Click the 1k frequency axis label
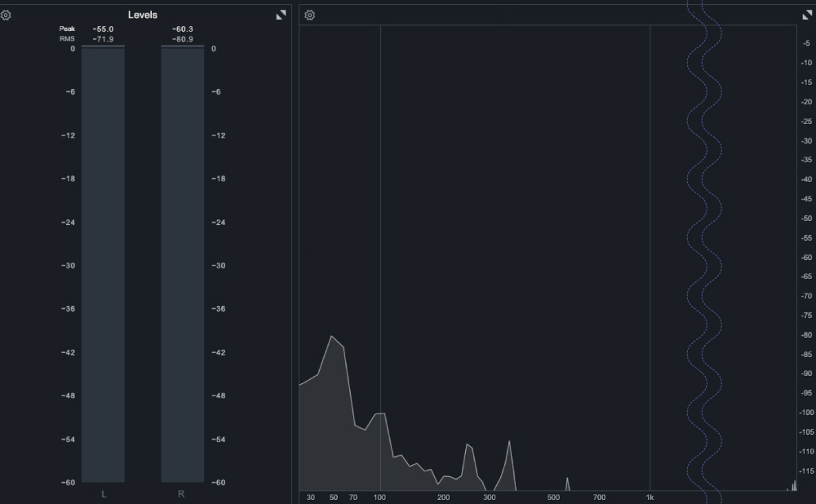This screenshot has height=504, width=816. (650, 497)
